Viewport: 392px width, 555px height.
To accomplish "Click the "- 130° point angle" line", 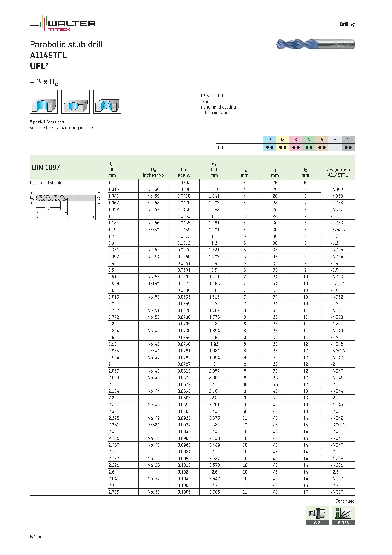I will tap(214, 113).
